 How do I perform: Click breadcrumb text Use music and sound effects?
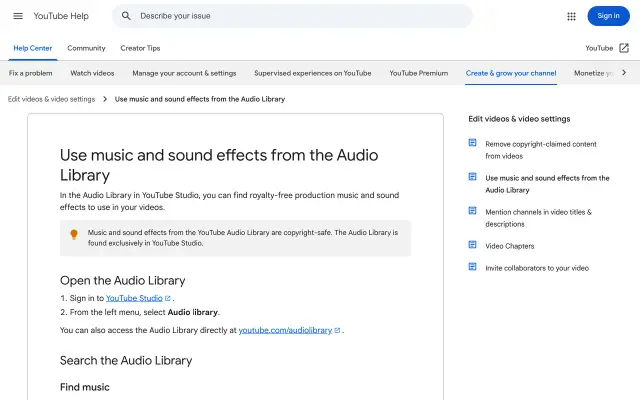pyautogui.click(x=200, y=99)
